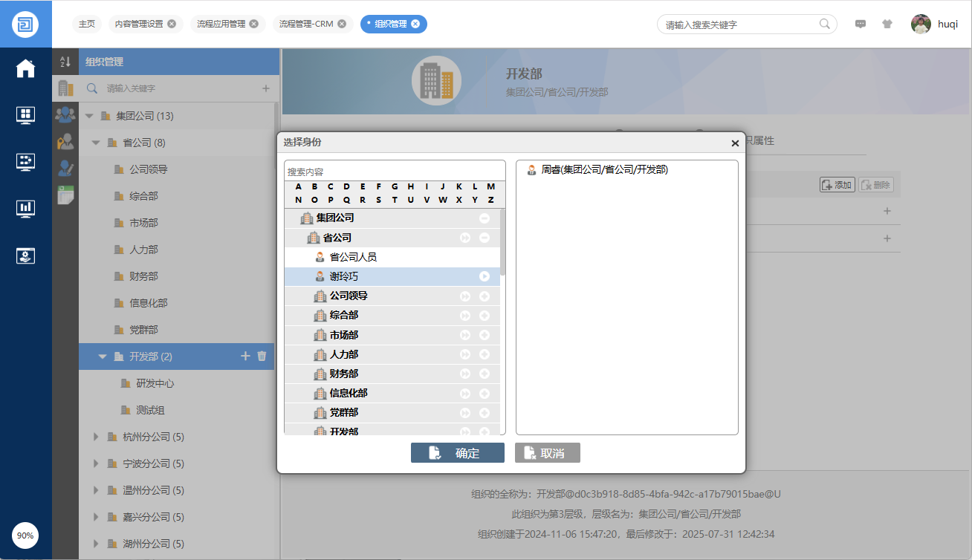Click the 搜索内容 search field in the dialog
This screenshot has height=560, width=972.
[x=394, y=172]
